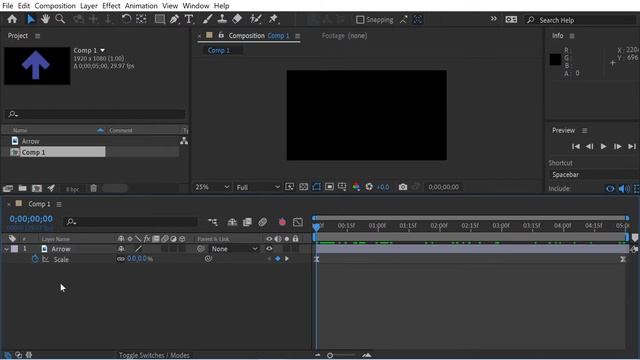Open the show channel color management icon

pyautogui.click(x=356, y=187)
